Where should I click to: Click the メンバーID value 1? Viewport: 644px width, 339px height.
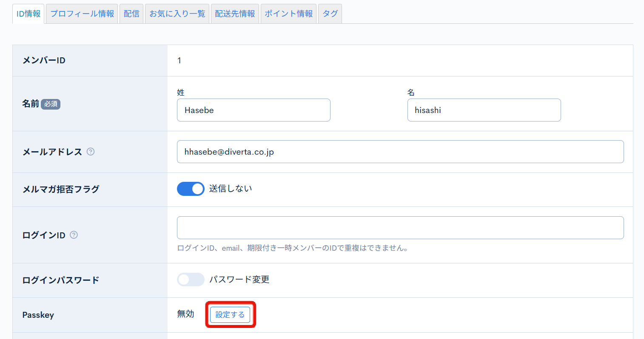click(x=179, y=60)
